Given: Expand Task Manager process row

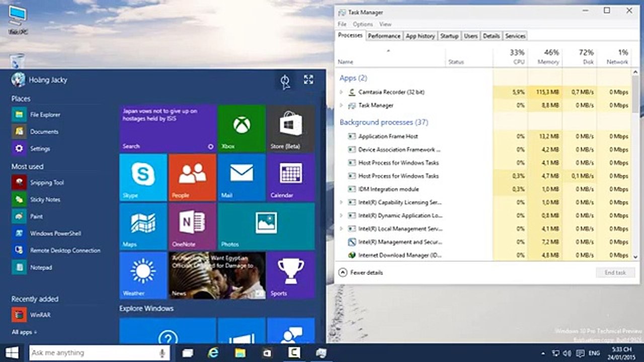Looking at the screenshot, I should pos(341,106).
